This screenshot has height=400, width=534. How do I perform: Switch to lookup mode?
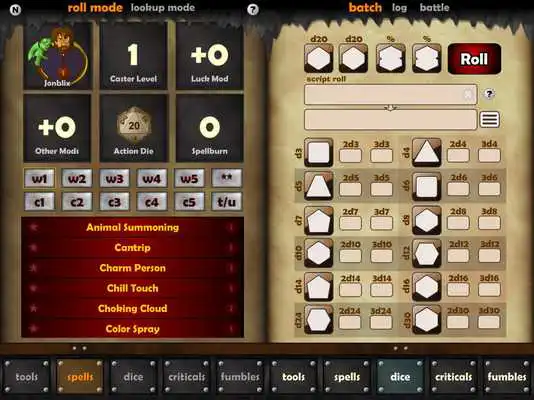(163, 8)
